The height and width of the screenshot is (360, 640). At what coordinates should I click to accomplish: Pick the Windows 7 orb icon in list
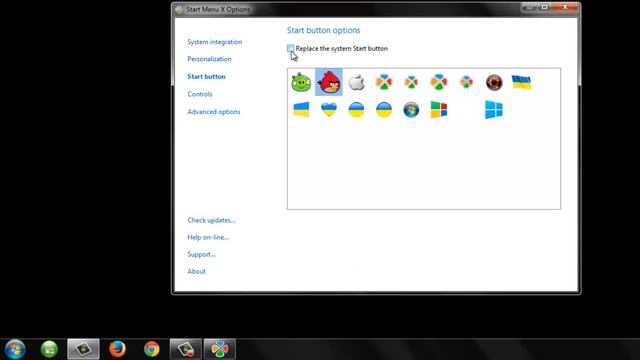pos(411,110)
